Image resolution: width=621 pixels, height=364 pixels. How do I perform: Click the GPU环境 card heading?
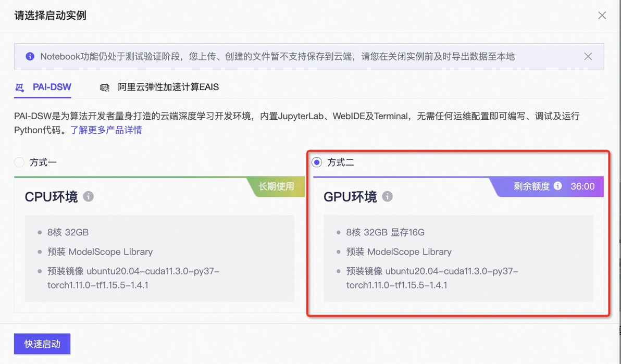click(x=350, y=196)
